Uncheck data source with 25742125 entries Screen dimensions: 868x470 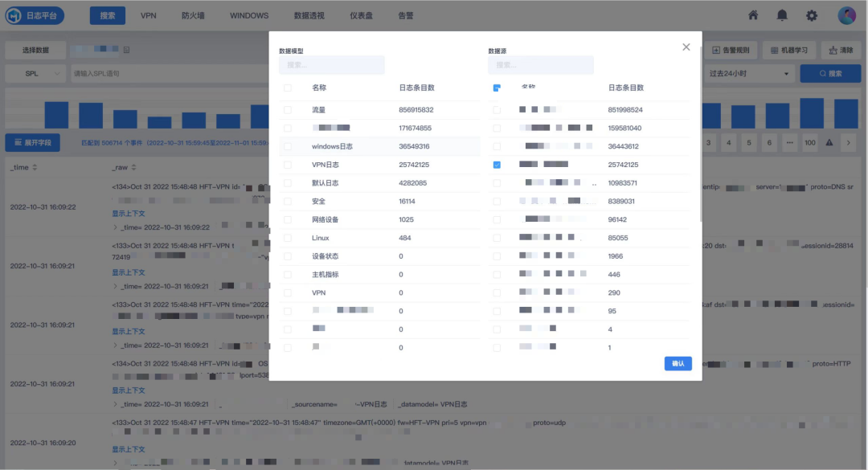497,165
